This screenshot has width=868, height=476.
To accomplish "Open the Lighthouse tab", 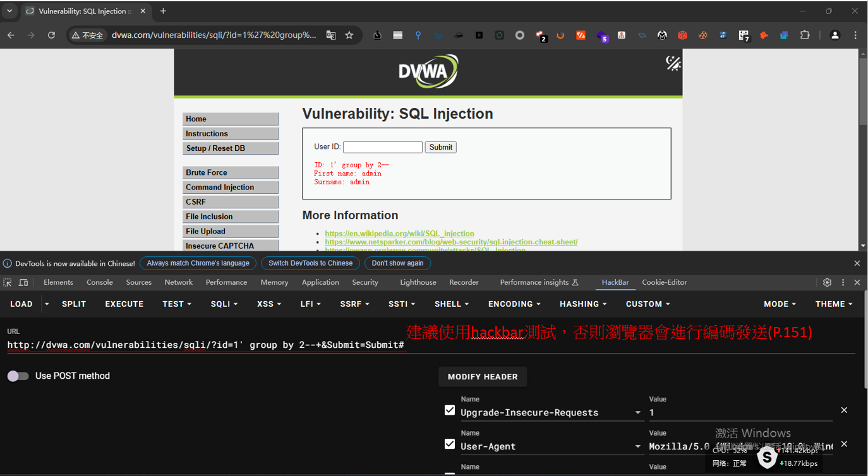I will tap(418, 282).
